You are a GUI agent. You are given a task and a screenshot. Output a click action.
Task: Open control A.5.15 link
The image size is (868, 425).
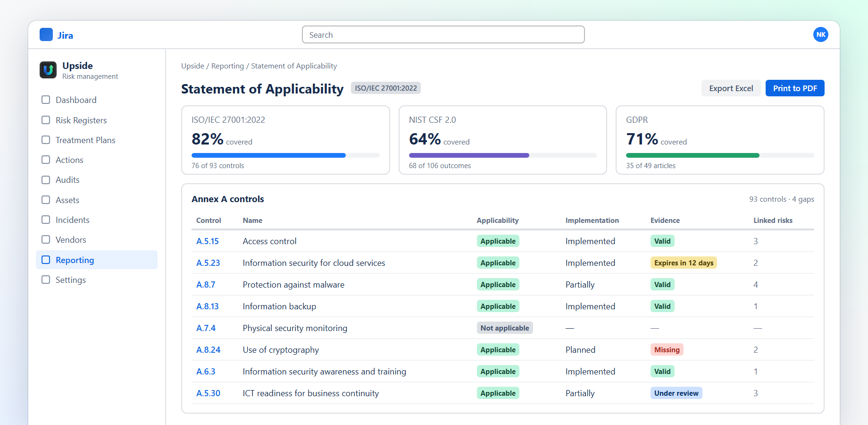coord(208,241)
